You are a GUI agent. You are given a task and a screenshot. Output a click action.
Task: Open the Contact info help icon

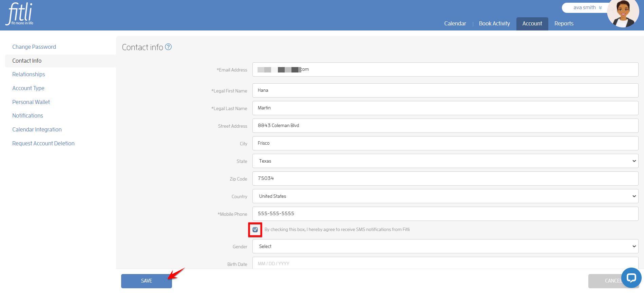coord(168,47)
